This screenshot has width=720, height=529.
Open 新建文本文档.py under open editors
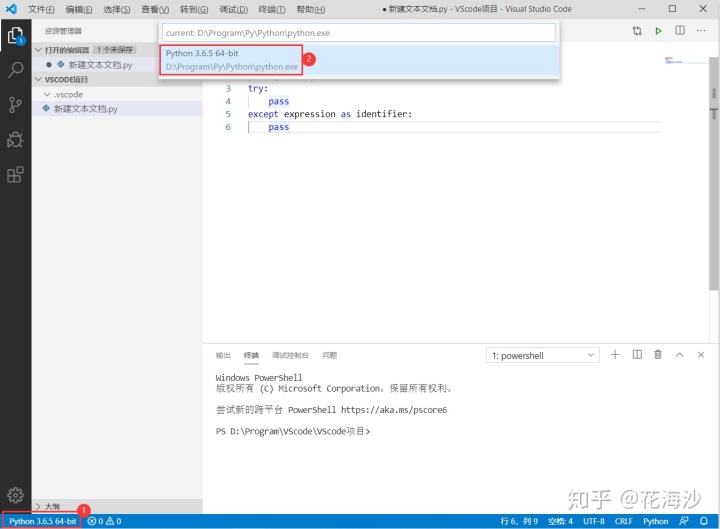coord(100,65)
